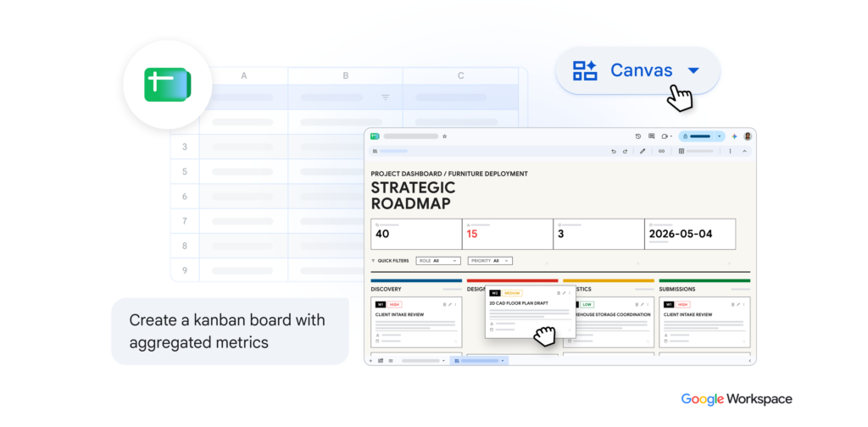Click the user profile avatar
This screenshot has width=868, height=427.
748,136
